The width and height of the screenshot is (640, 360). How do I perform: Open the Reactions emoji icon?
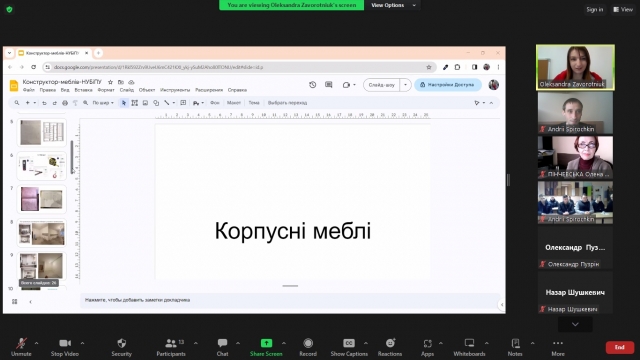(x=390, y=343)
